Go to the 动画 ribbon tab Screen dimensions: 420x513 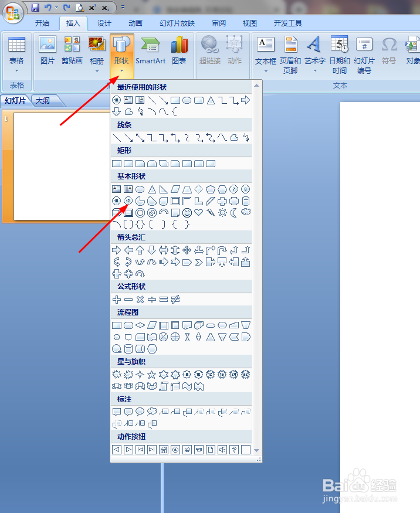(135, 23)
